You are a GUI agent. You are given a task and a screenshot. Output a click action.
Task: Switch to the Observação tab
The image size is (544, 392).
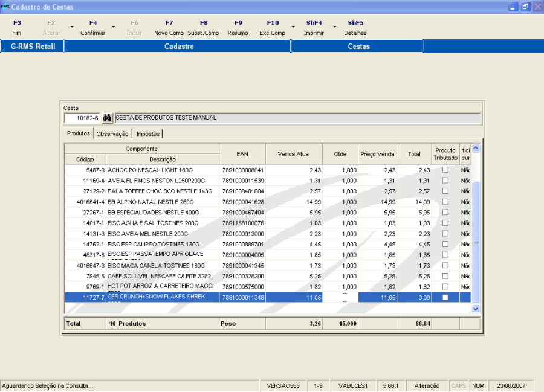tap(113, 133)
